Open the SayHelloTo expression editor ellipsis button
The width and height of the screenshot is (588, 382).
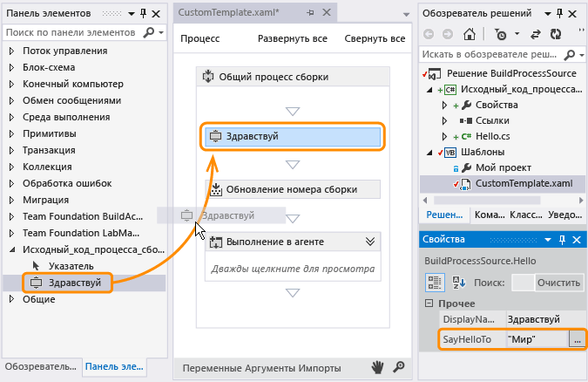(578, 339)
